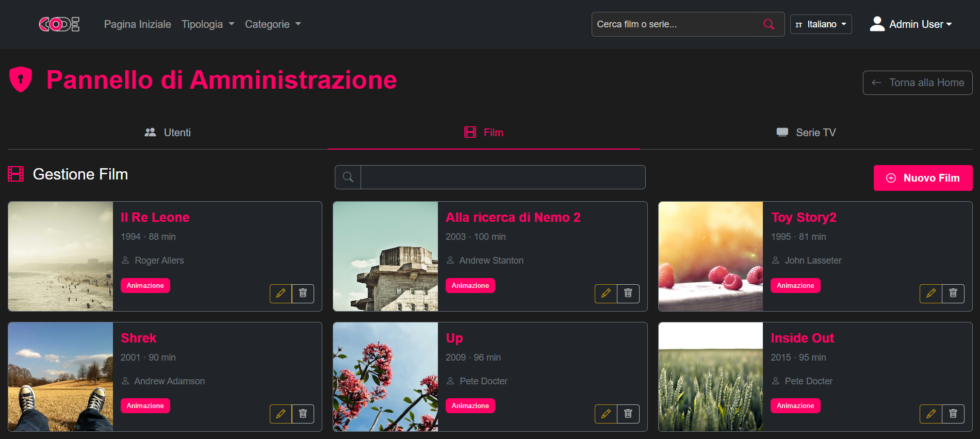Delete Il Re Leone with trash icon
This screenshot has height=439, width=980.
click(303, 294)
